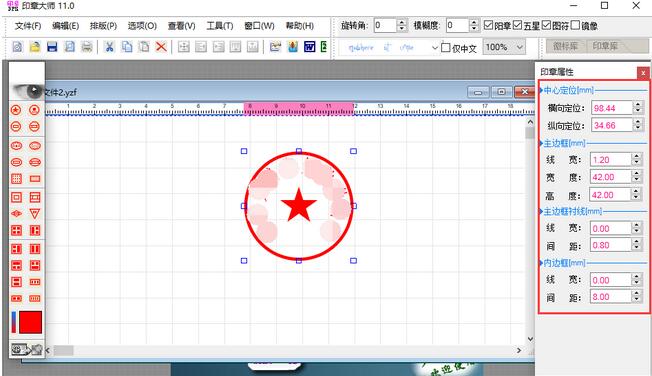Open the 工具(T) menu
652x376 pixels.
coord(220,26)
